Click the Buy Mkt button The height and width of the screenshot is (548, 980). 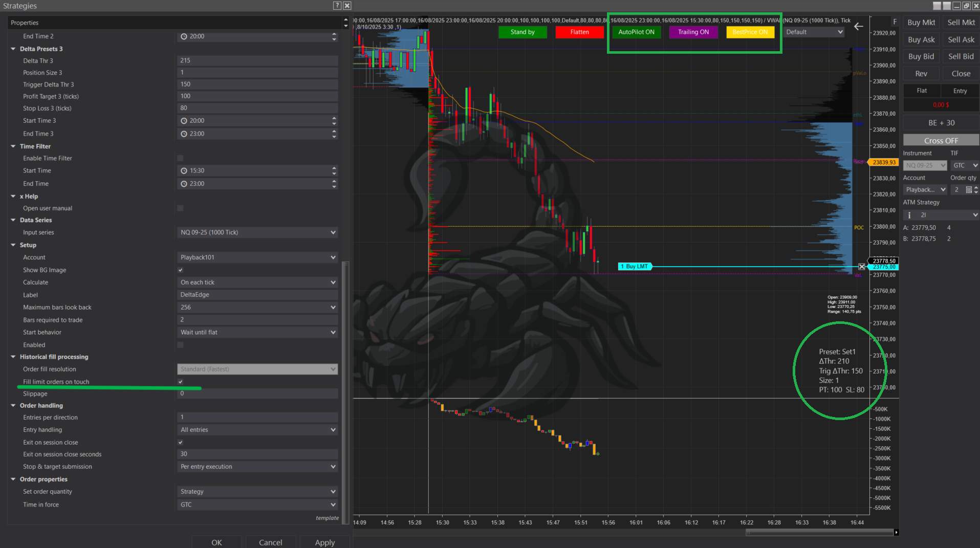[921, 23]
